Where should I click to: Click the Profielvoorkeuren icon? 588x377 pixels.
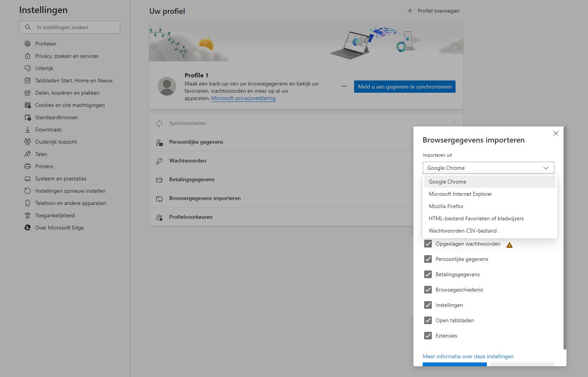[159, 217]
